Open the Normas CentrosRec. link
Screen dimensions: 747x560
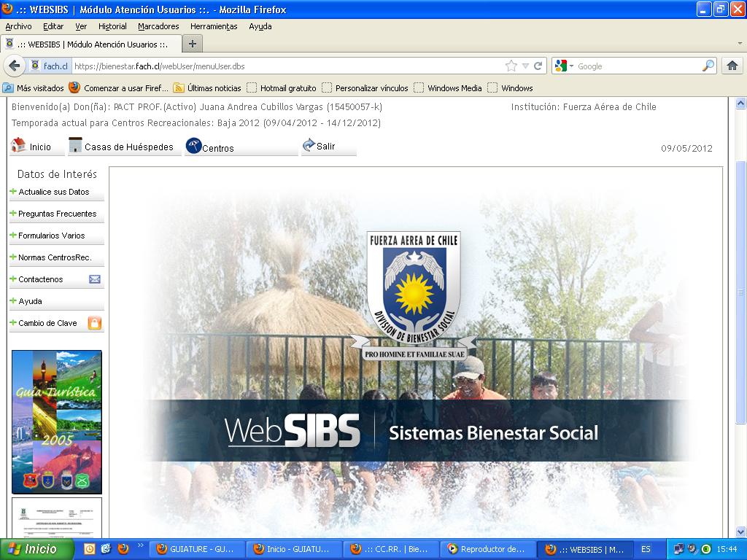55,257
